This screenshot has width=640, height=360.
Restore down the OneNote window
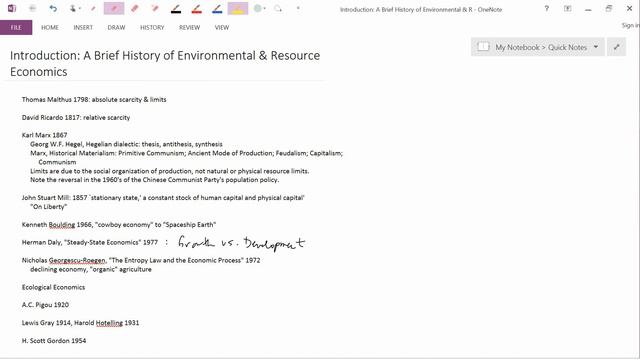[609, 9]
